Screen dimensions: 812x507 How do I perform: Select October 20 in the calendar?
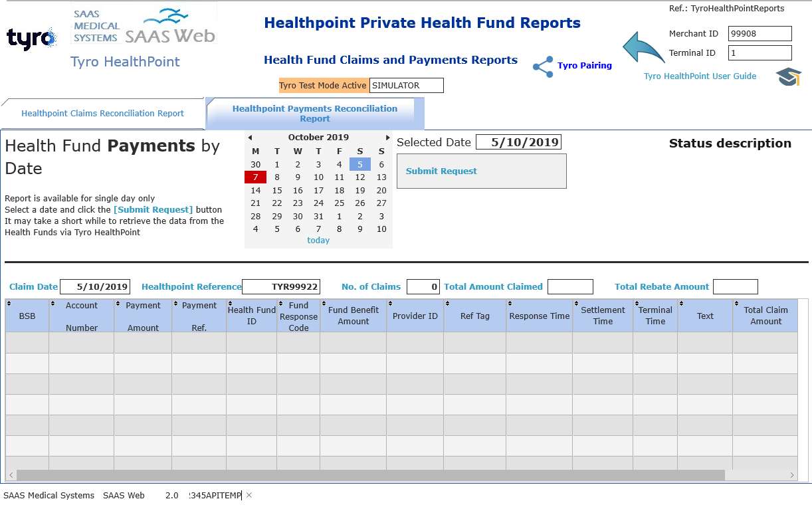point(381,191)
